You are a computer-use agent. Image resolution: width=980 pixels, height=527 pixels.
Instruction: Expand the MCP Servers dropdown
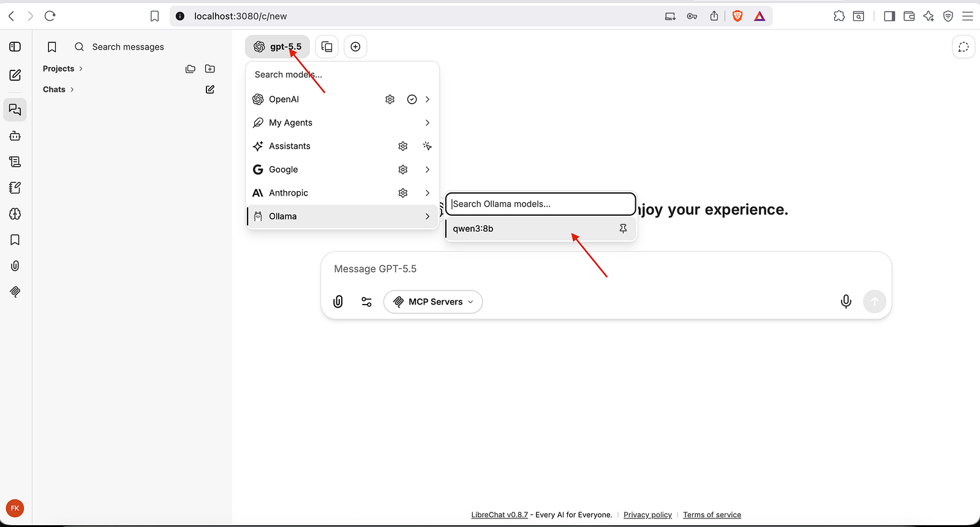coord(433,301)
